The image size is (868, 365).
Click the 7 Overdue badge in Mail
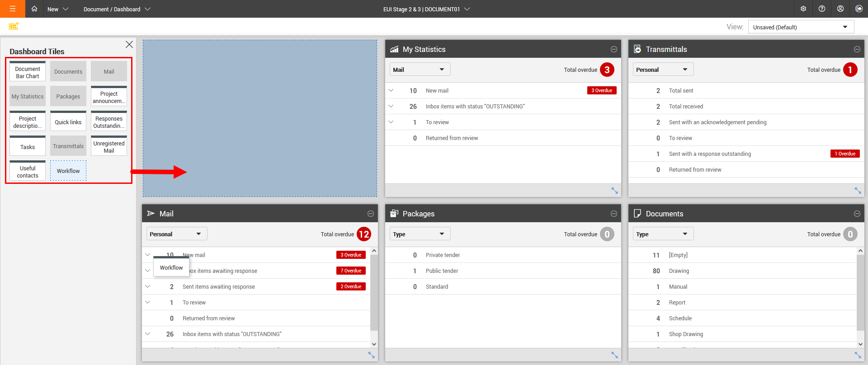(x=351, y=271)
